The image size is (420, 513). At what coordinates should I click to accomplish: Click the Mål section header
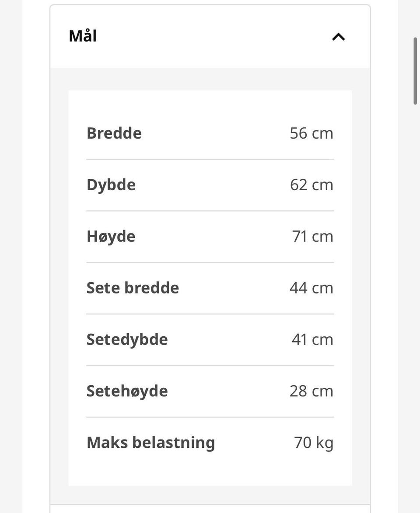tap(210, 36)
